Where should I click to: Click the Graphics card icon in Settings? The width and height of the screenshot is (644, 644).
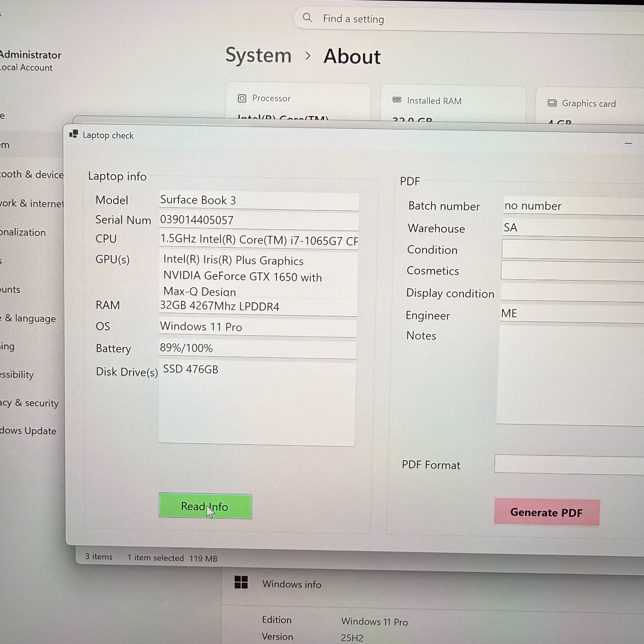coord(552,103)
